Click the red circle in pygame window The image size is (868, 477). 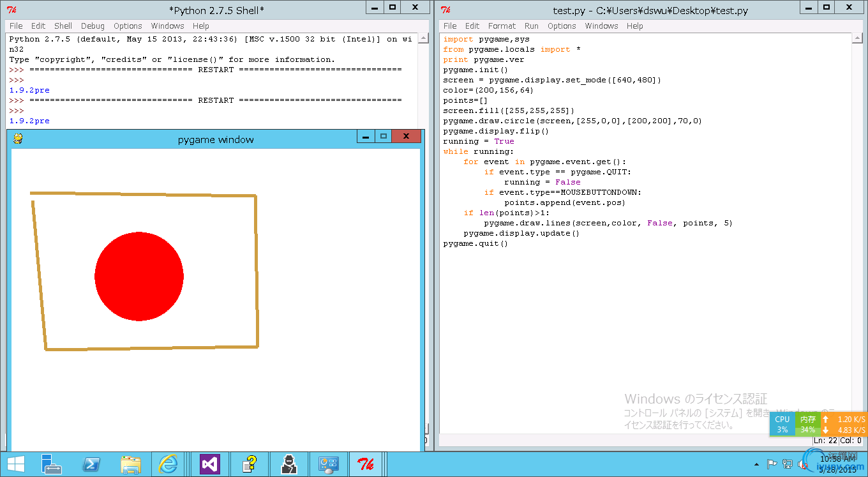(x=139, y=276)
